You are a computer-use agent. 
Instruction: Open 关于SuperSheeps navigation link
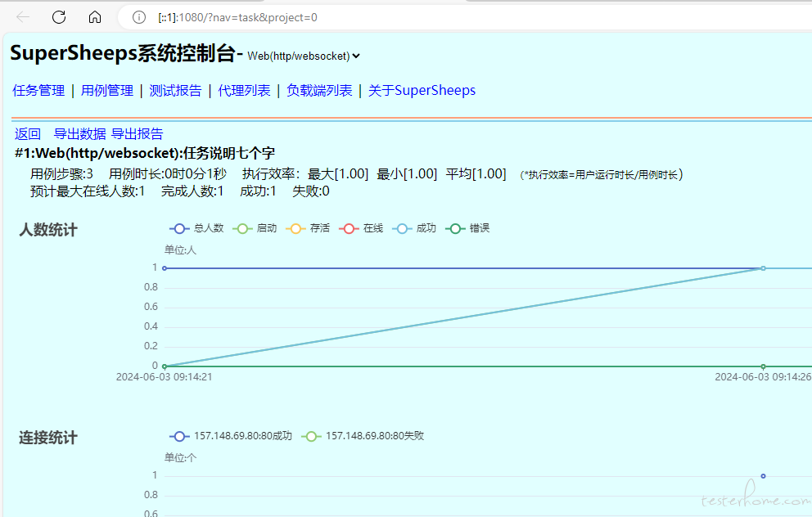(x=422, y=91)
